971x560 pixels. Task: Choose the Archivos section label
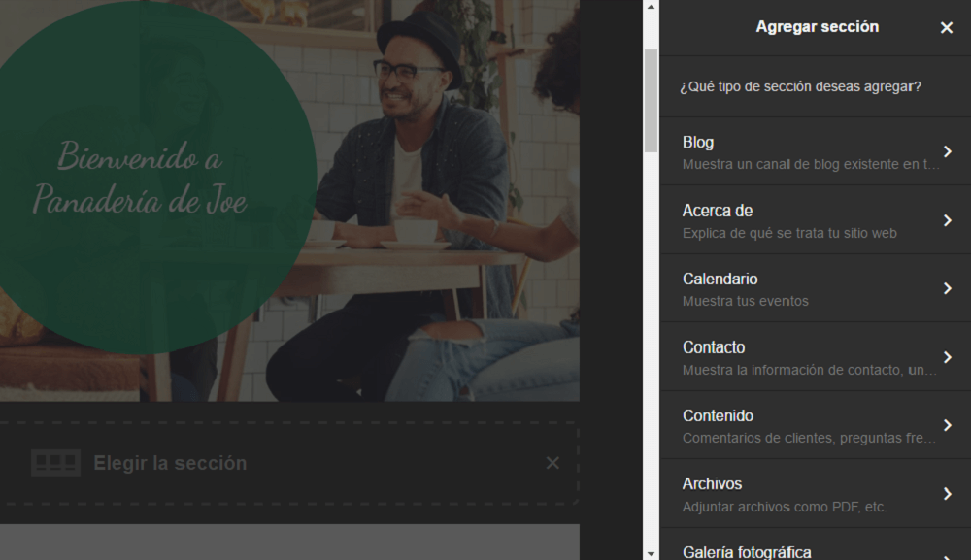point(712,484)
